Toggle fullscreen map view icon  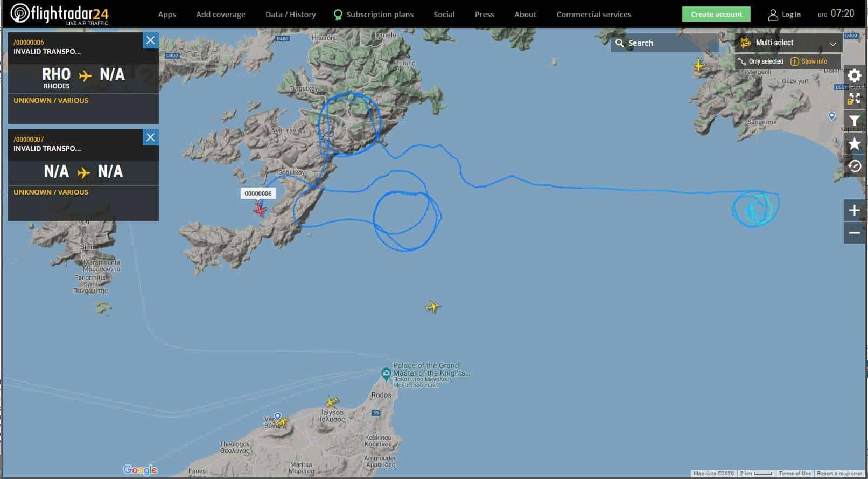855,99
